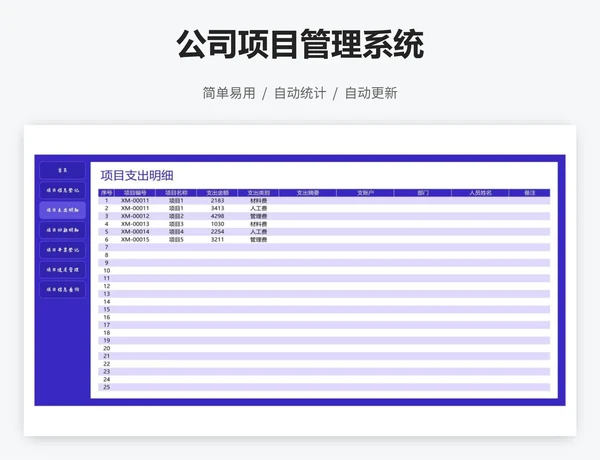Click the row number 25 cell

[106, 387]
